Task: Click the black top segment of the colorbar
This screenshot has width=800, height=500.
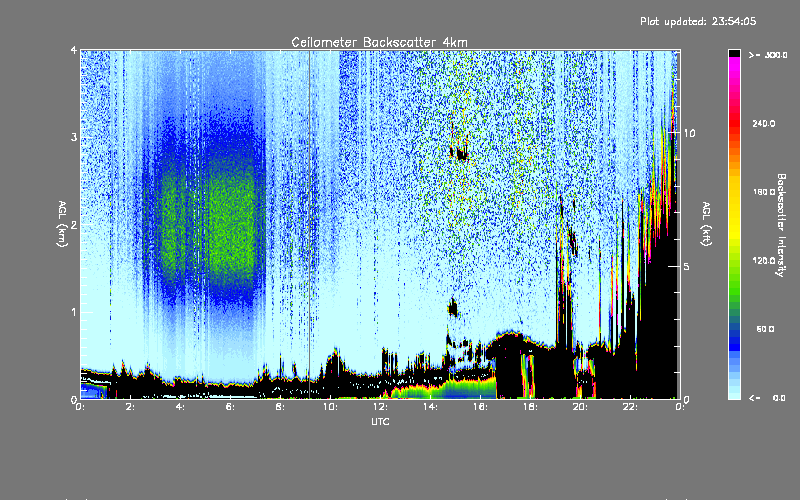Action: tap(734, 53)
